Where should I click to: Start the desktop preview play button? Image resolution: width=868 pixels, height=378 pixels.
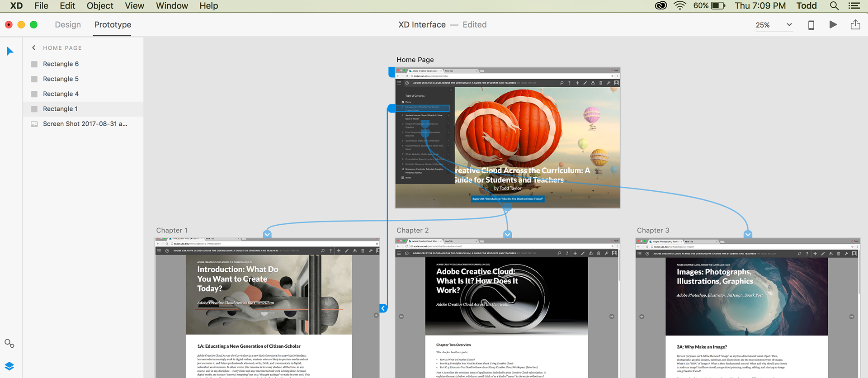pyautogui.click(x=833, y=25)
